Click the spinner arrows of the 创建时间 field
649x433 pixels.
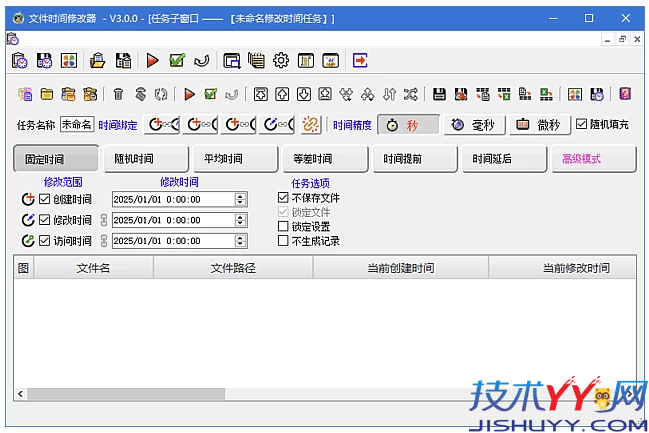pos(240,200)
